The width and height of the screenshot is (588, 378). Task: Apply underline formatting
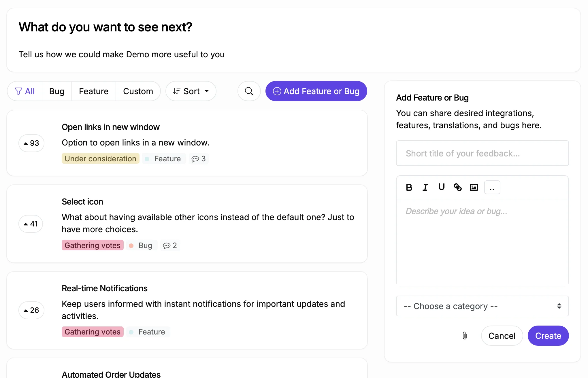441,187
